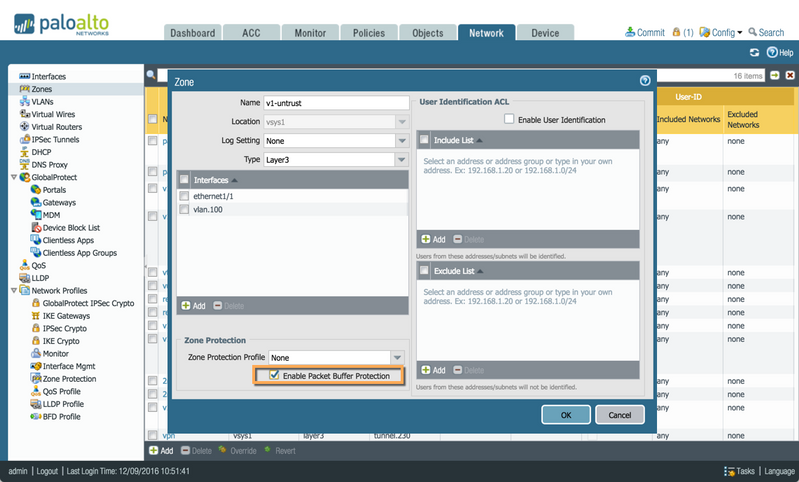Collapse the GlobalProtect tree node
Viewport: 799px width, 482px height.
14,177
